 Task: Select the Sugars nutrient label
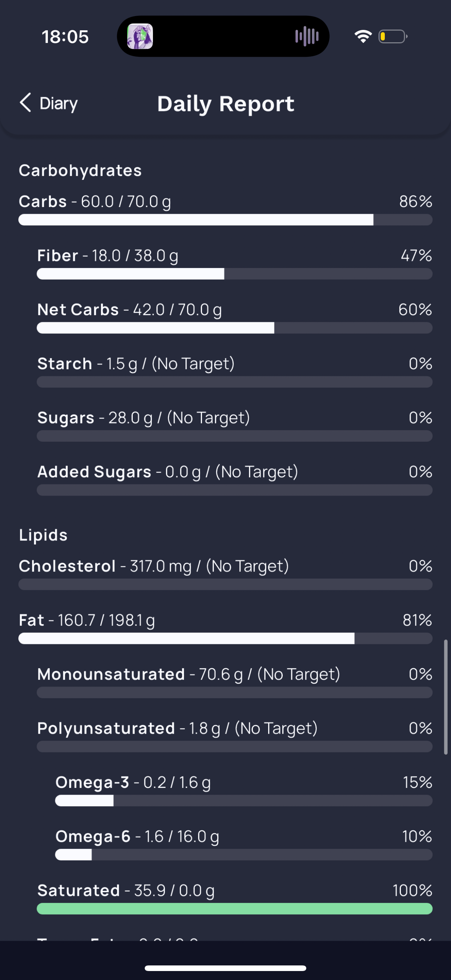click(66, 418)
